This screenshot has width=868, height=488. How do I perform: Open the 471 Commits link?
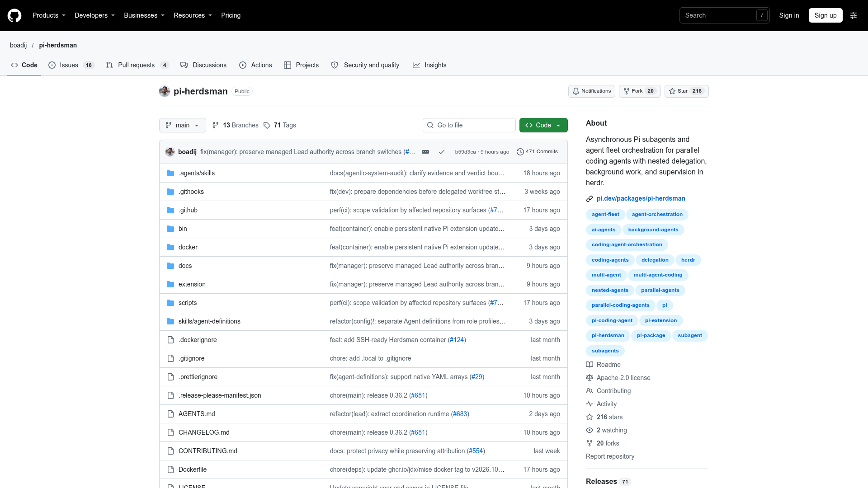tap(537, 152)
